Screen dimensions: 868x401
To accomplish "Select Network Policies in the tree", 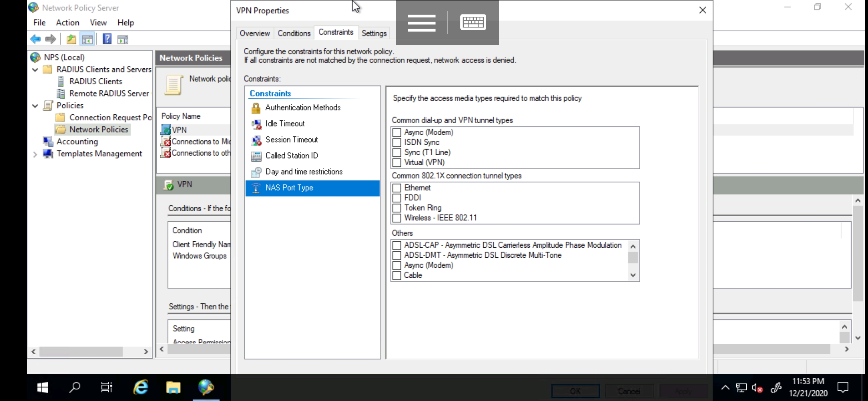I will [x=99, y=129].
